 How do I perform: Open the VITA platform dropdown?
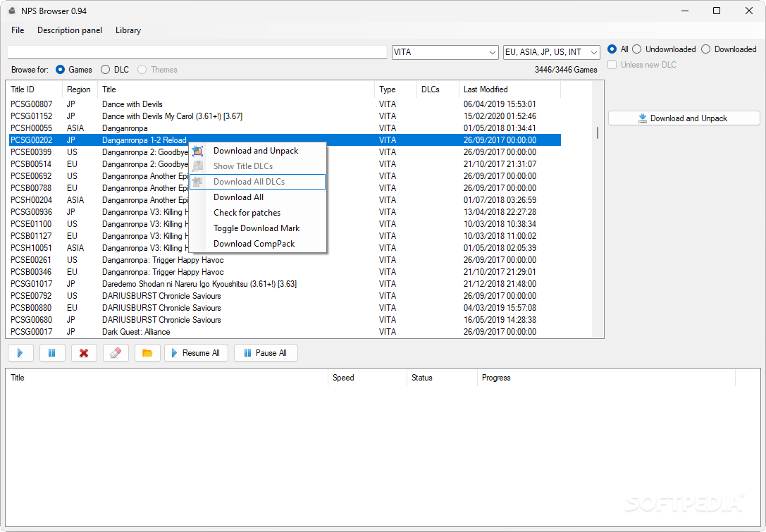(445, 52)
